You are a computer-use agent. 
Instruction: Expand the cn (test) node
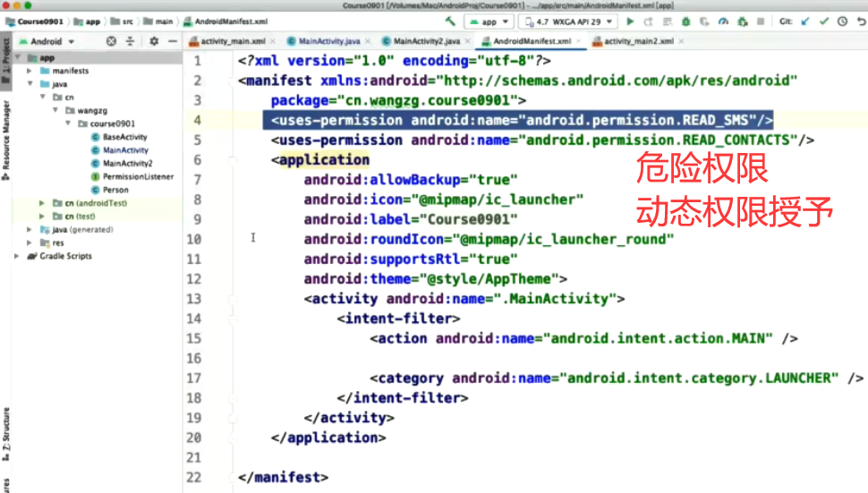coord(42,217)
